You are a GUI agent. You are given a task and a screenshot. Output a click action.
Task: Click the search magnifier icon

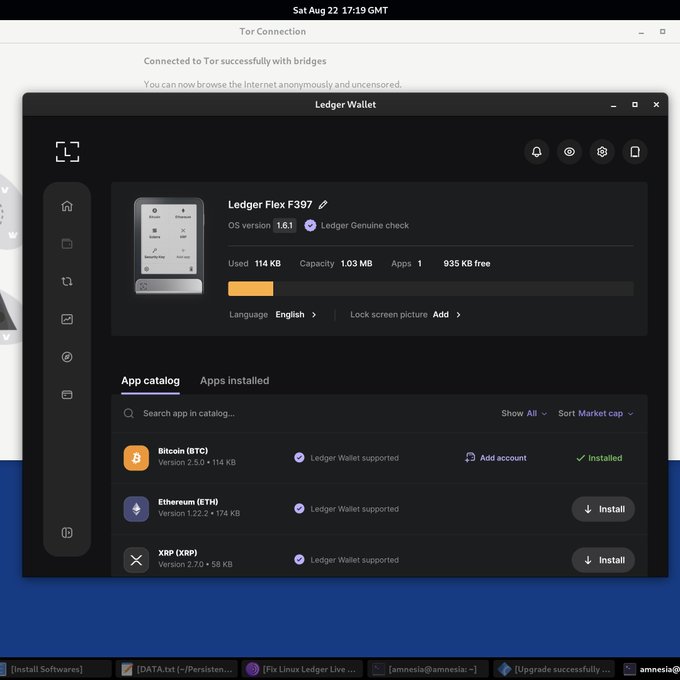click(129, 413)
